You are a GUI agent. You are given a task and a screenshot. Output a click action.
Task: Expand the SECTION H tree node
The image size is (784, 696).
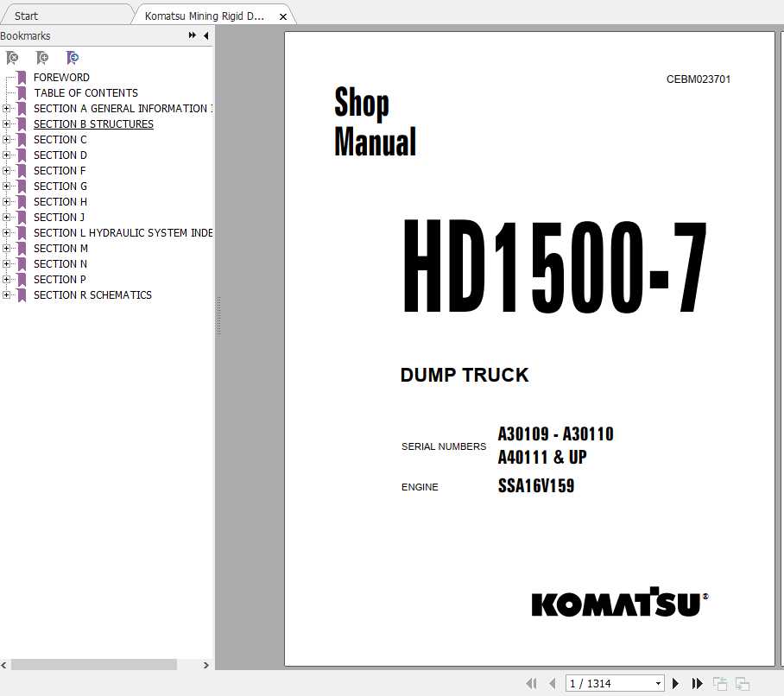(6, 201)
